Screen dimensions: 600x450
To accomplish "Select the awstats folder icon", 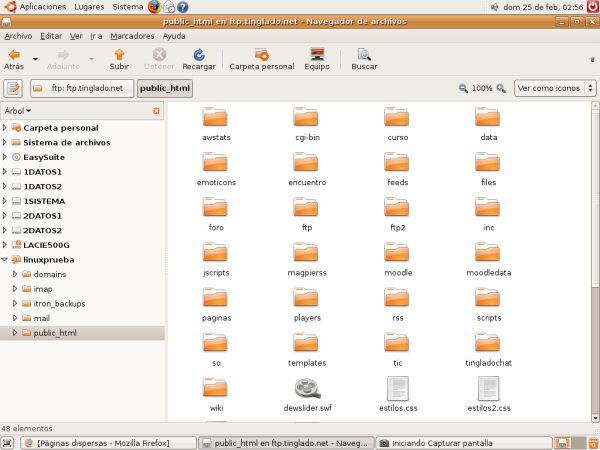I will tap(215, 117).
